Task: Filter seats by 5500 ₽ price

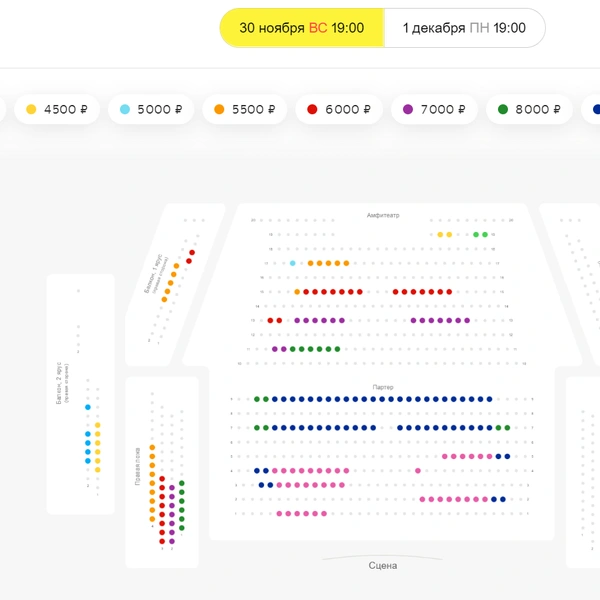Action: point(245,109)
